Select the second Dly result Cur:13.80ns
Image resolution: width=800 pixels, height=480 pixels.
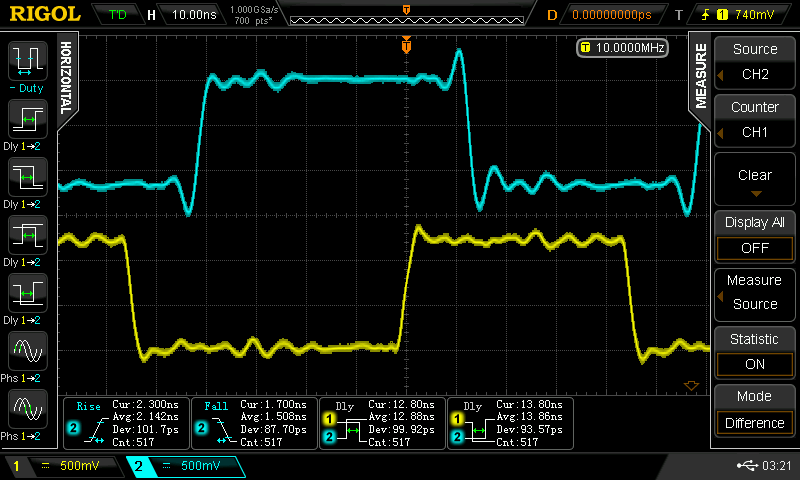(x=510, y=423)
